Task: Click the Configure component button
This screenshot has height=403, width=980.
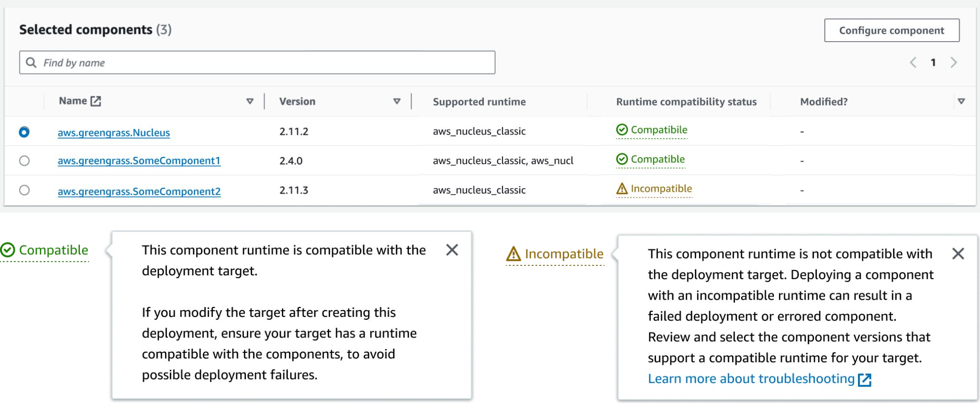Action: [x=891, y=30]
